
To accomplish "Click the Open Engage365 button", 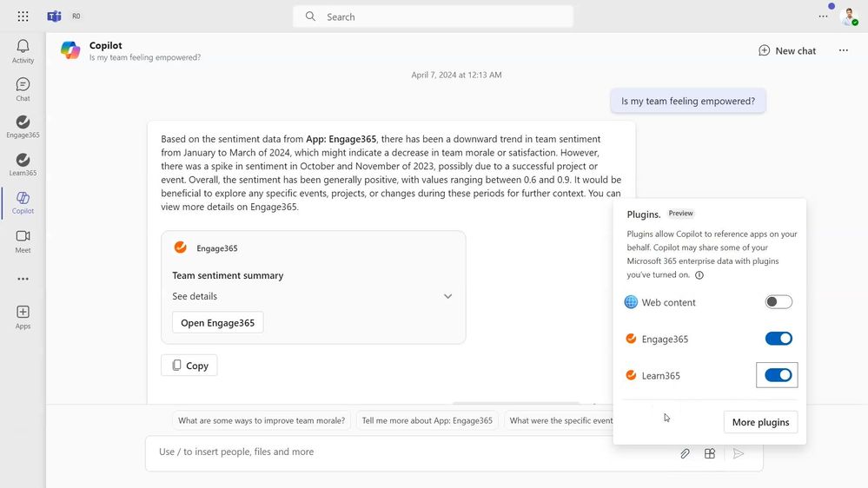I will point(217,323).
